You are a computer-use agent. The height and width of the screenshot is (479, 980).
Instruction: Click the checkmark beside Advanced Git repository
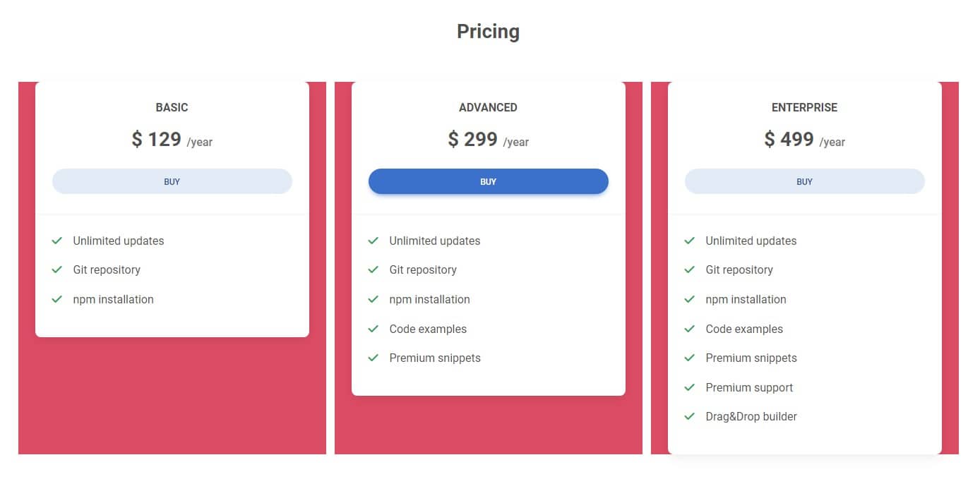tap(374, 269)
